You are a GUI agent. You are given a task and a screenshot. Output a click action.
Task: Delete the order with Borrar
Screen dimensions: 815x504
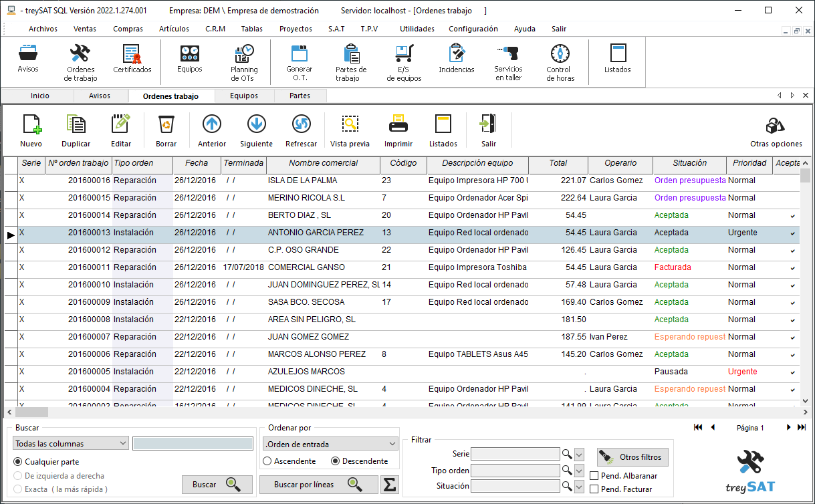tap(166, 131)
